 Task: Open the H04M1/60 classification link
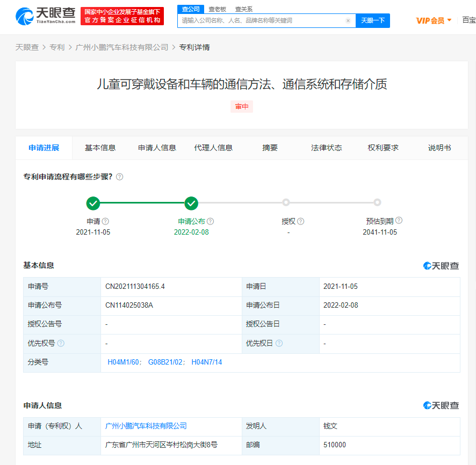point(124,362)
